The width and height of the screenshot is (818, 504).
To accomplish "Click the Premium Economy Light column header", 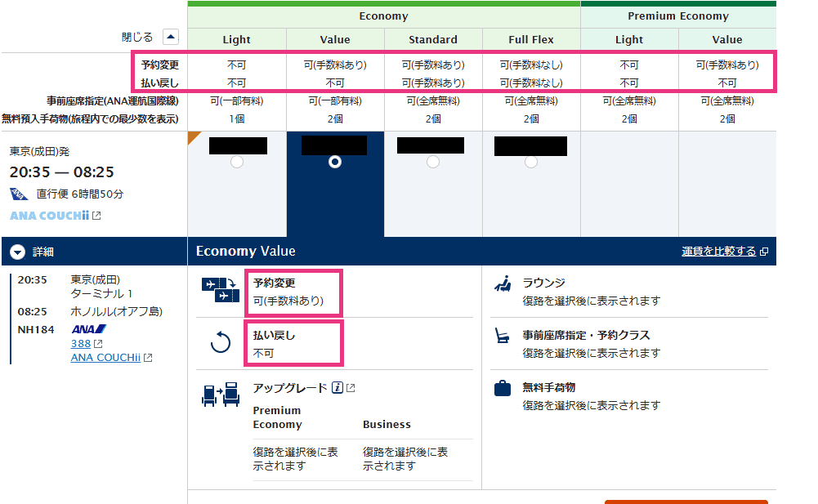I will point(629,40).
